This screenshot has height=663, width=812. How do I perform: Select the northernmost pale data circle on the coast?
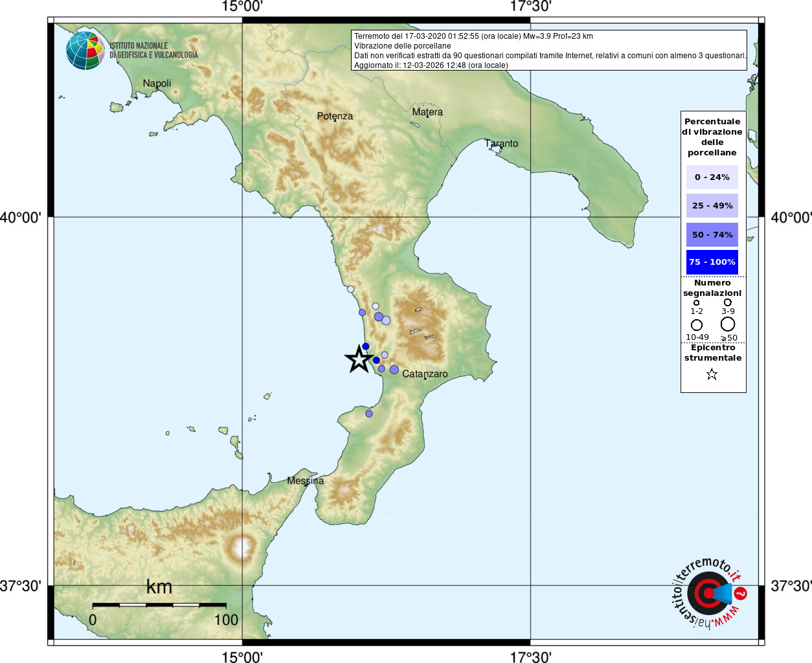click(x=350, y=289)
